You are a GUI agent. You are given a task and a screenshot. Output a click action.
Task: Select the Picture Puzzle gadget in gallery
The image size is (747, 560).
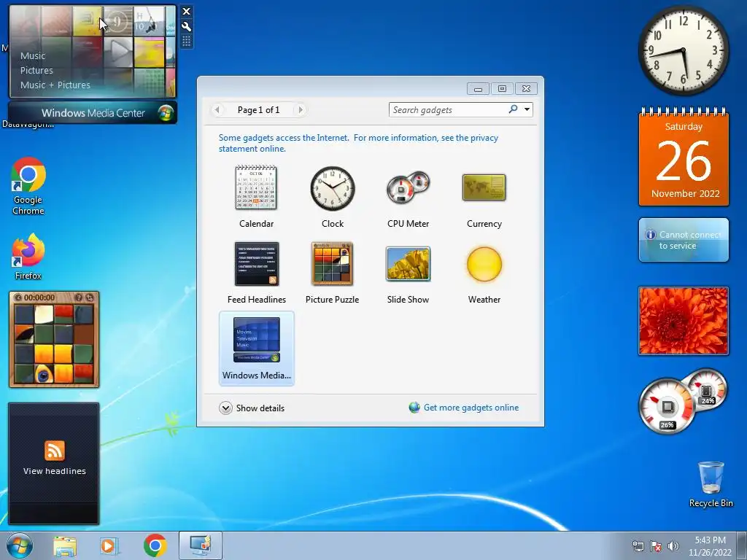tap(333, 273)
